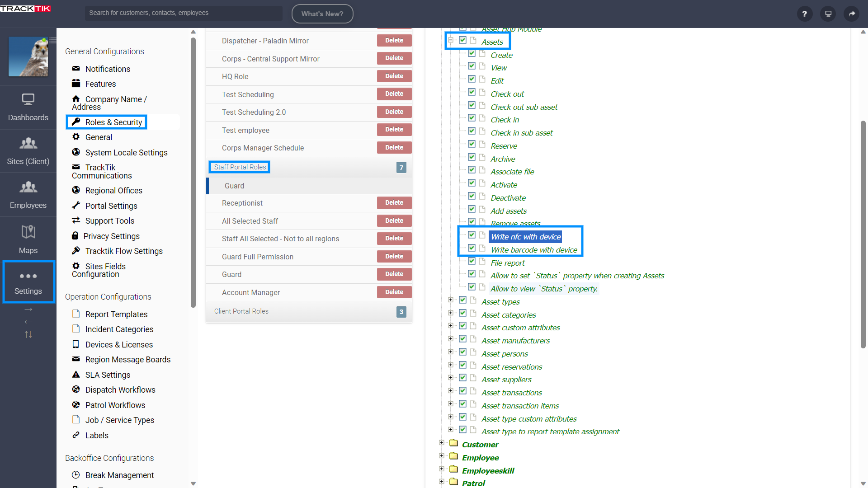Image resolution: width=868 pixels, height=488 pixels.
Task: Open the Client Portal Roles section
Action: (241, 311)
